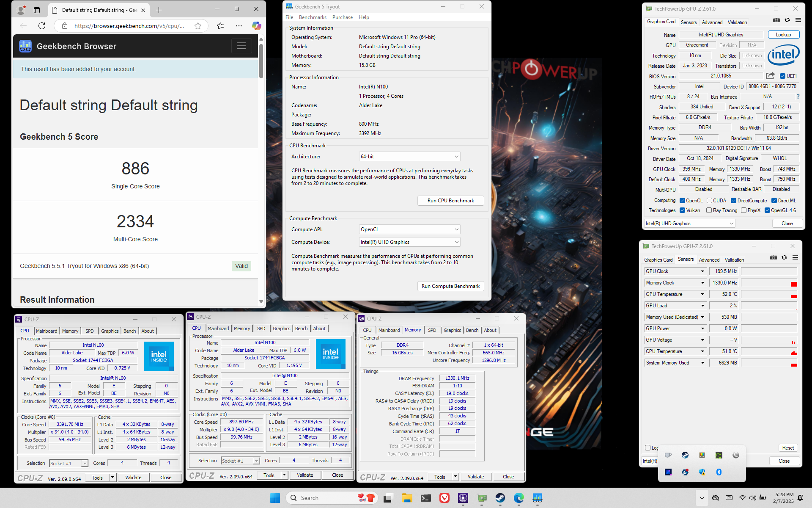Open a new browser tab with plus icon
The width and height of the screenshot is (812, 508).
(x=159, y=10)
